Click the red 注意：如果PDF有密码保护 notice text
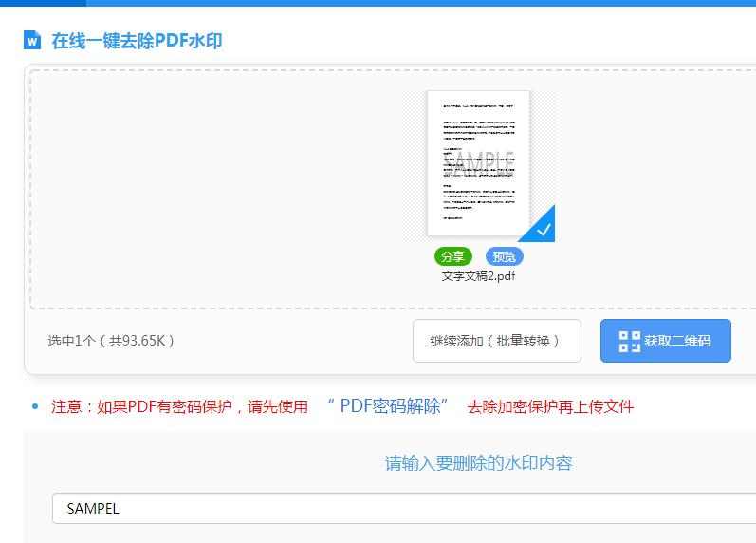The height and width of the screenshot is (543, 756). [x=179, y=406]
